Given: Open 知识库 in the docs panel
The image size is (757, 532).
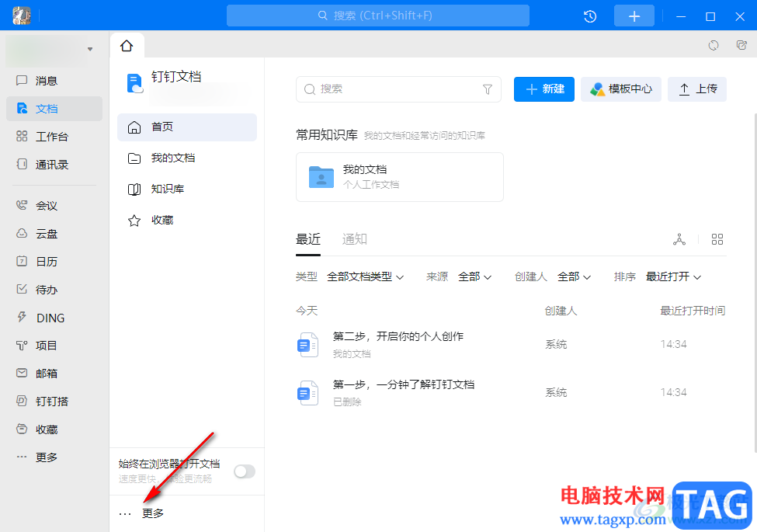Looking at the screenshot, I should [x=187, y=190].
